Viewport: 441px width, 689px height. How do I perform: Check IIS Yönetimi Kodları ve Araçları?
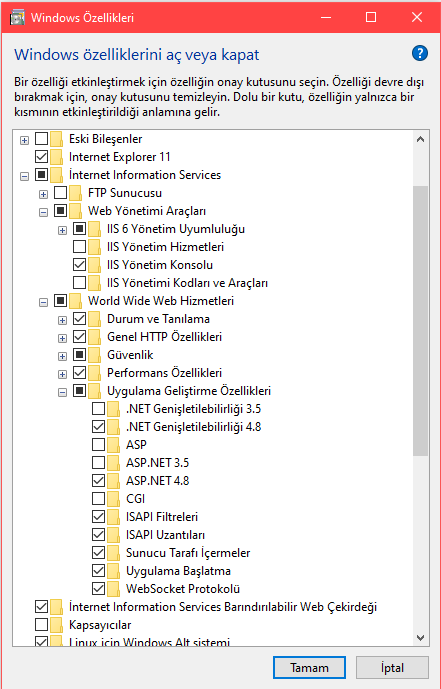click(x=80, y=283)
